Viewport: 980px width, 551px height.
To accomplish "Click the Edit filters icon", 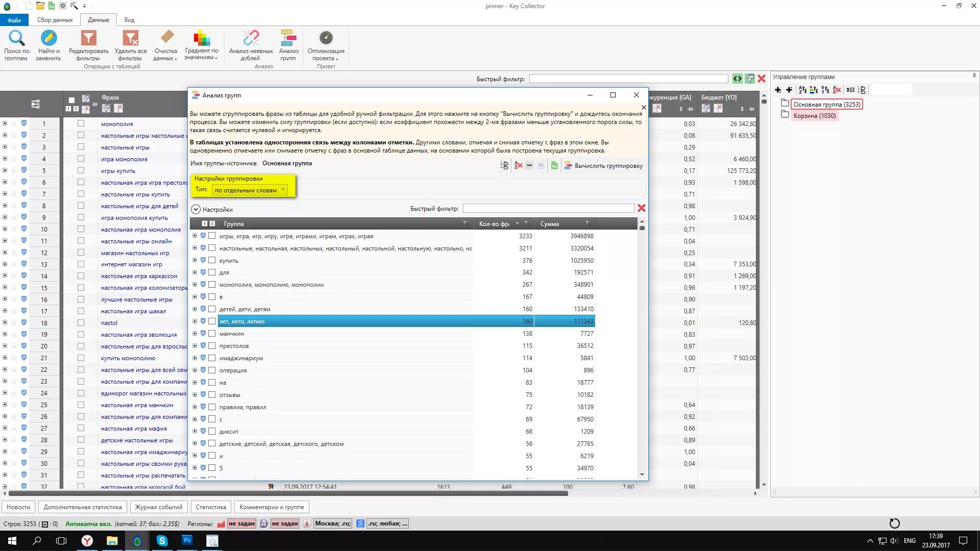I will click(x=88, y=38).
